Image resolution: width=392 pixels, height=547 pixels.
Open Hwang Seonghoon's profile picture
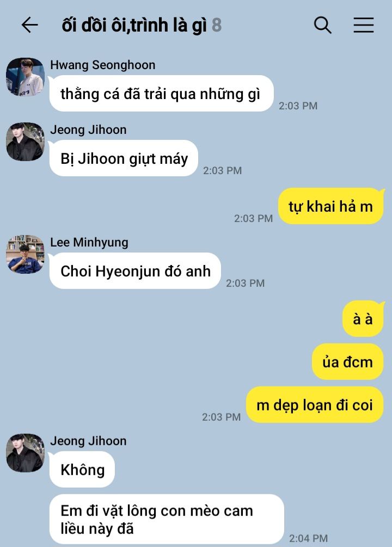25,77
